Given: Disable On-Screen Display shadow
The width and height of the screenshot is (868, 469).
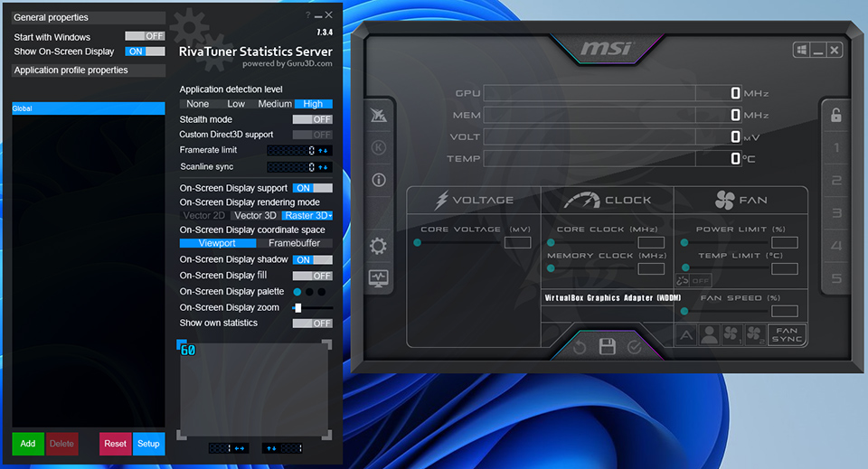Looking at the screenshot, I should click(x=312, y=260).
